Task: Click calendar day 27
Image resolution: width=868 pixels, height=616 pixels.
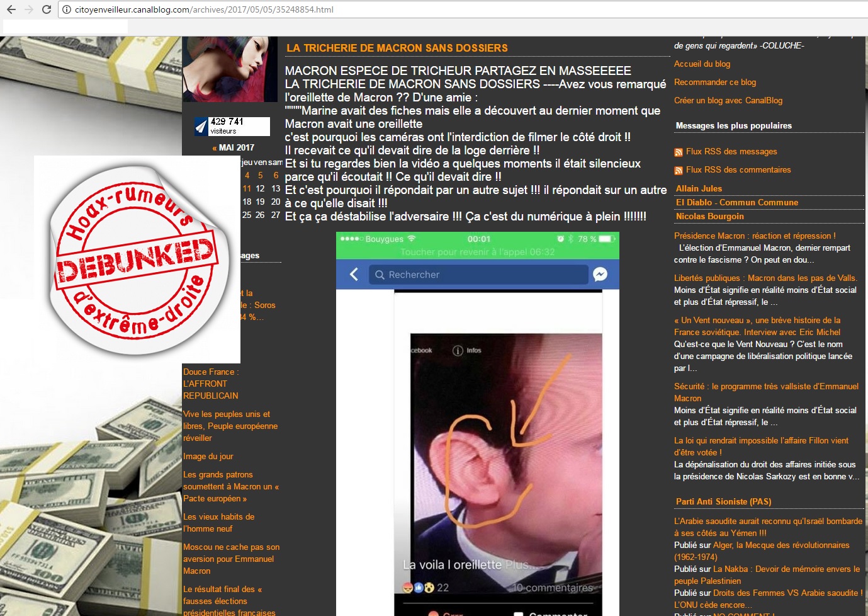Action: pos(276,215)
